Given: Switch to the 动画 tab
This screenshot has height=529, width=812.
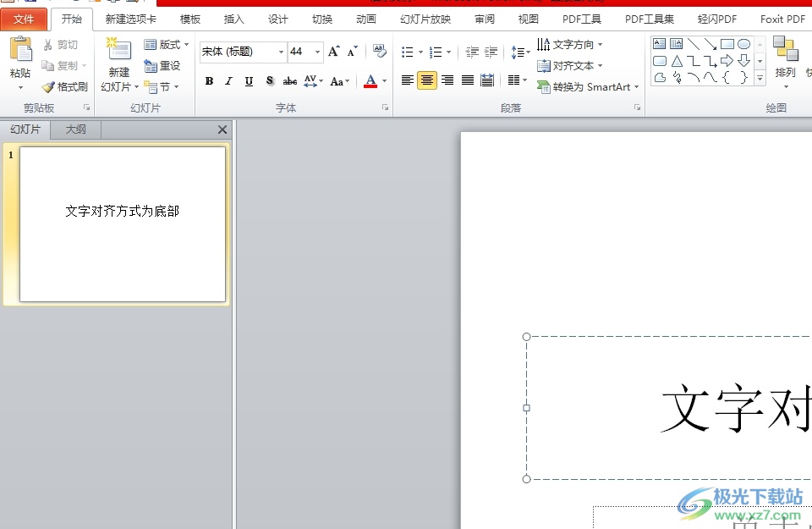Looking at the screenshot, I should 366,19.
